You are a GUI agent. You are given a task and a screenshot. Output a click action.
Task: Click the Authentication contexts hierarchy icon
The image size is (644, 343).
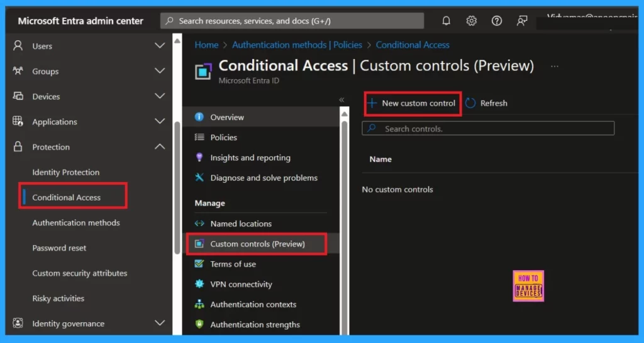click(199, 304)
